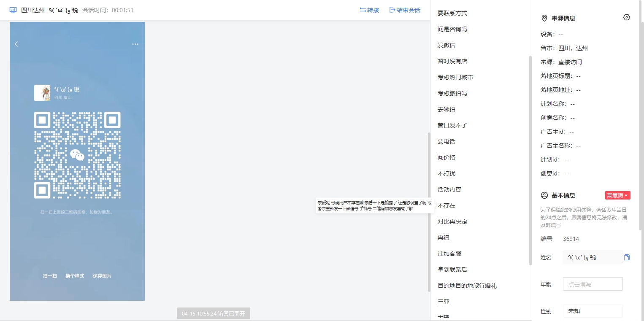Select quick reply 发微信
Viewport: 644px width, 321px height.
pos(446,45)
